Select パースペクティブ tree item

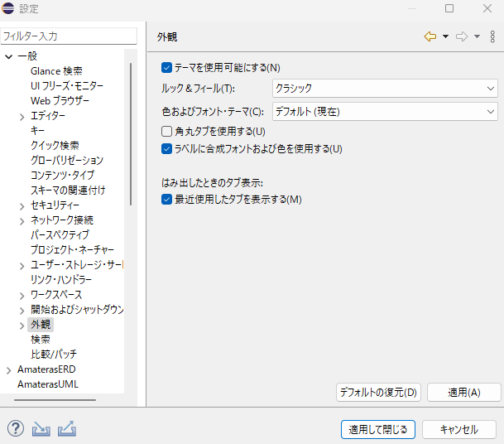pos(60,234)
